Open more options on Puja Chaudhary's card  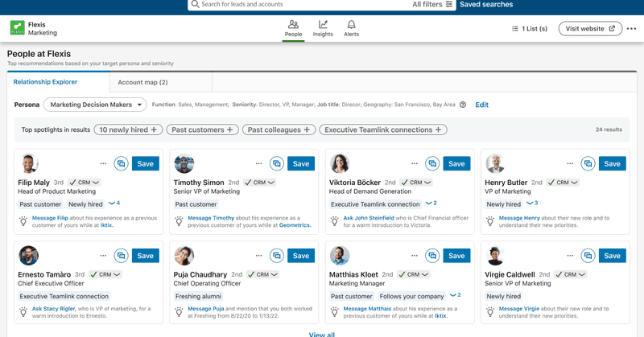click(258, 256)
